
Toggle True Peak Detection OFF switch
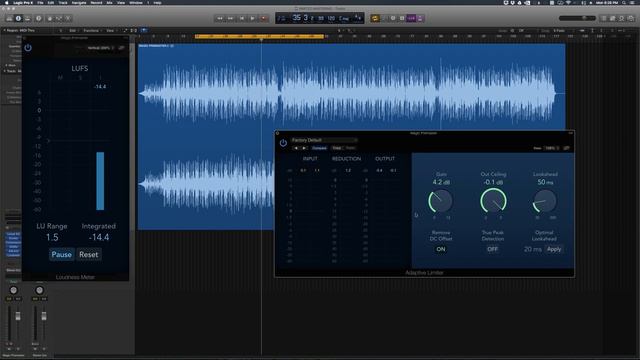coord(493,249)
